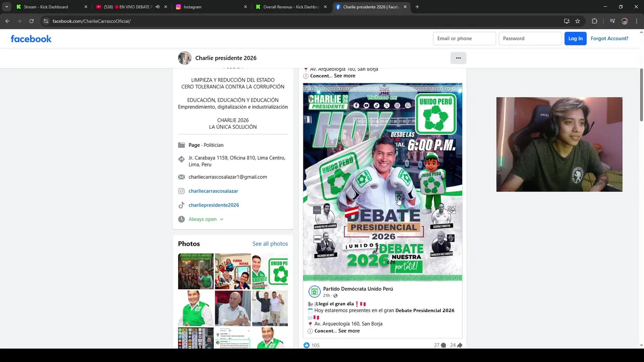Expand See more on the upper post

coord(345,76)
